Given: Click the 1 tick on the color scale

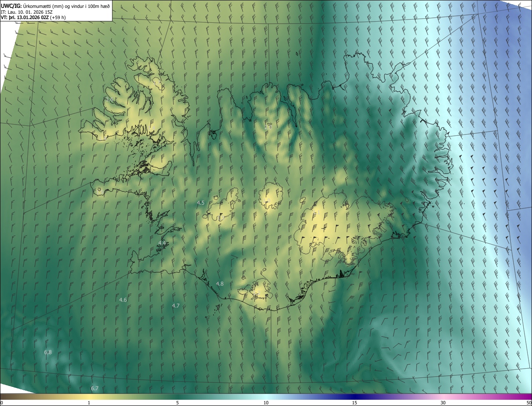Looking at the screenshot, I should pyautogui.click(x=89, y=403).
